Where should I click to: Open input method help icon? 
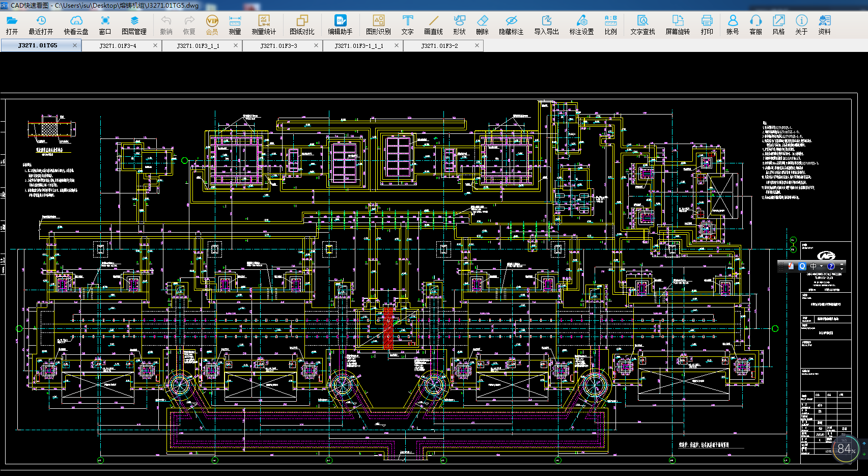(831, 266)
